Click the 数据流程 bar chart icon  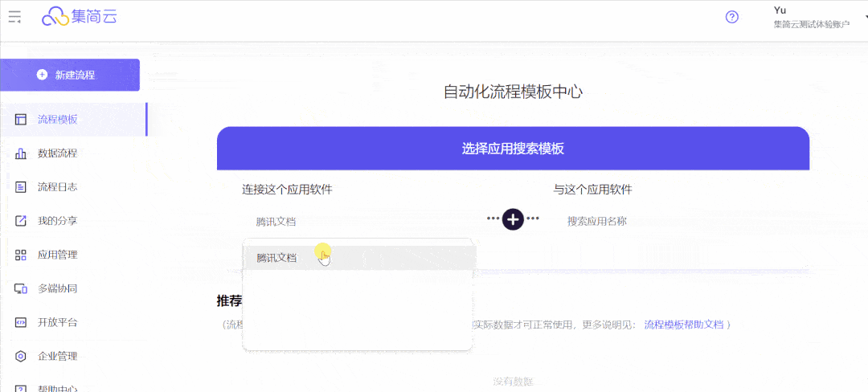[21, 153]
